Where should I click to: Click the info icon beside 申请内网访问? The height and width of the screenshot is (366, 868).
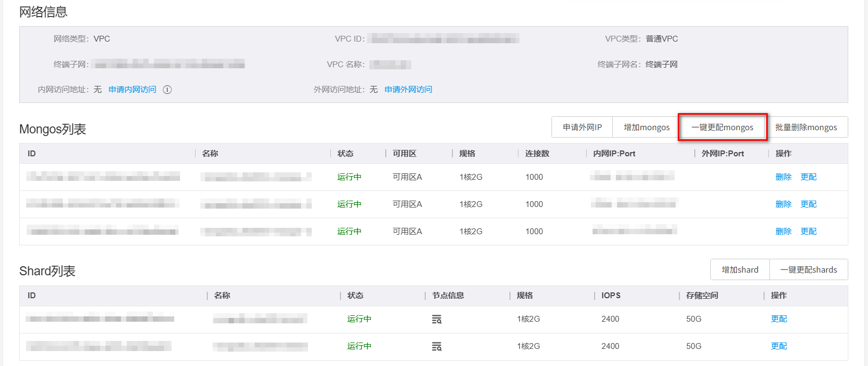[x=167, y=90]
